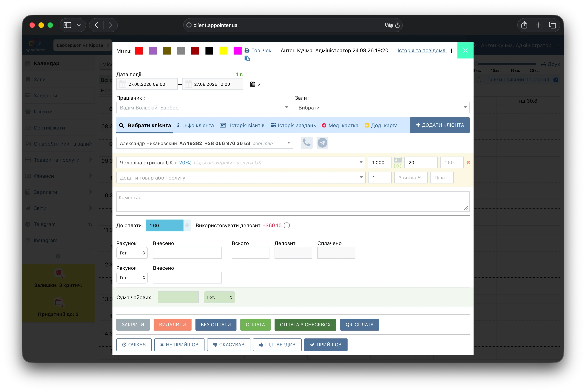Open the Зали dropdown
The image size is (586, 392).
[382, 108]
